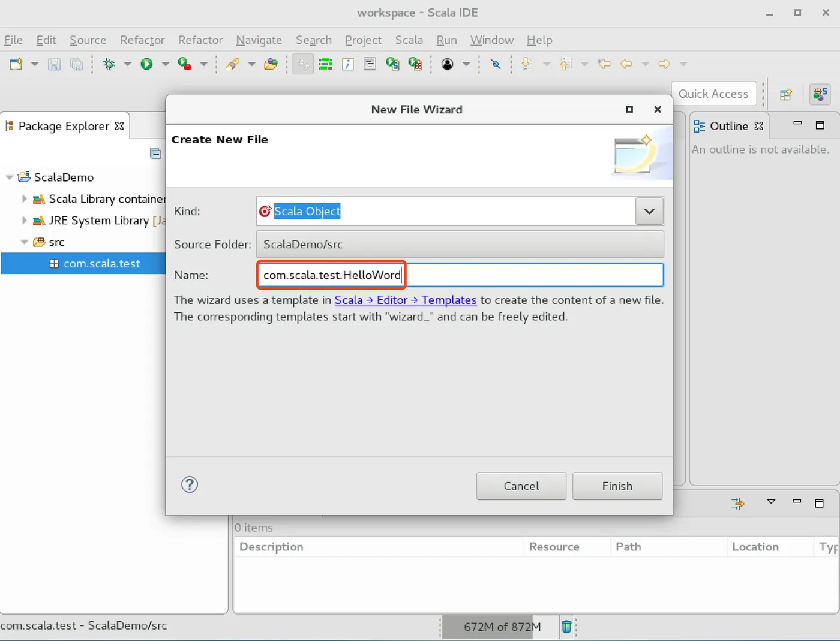Open the Scala menu

click(x=409, y=40)
